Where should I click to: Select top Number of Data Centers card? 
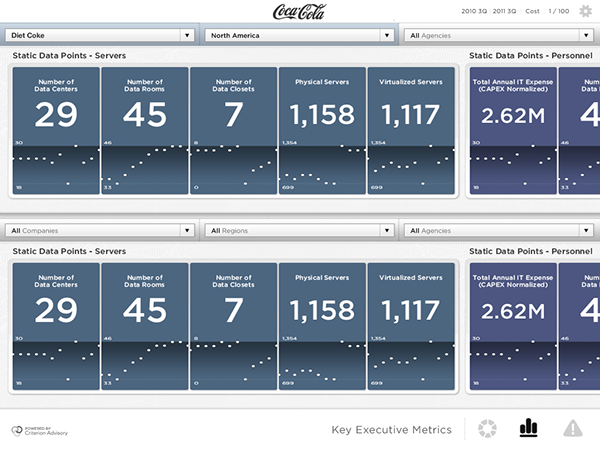56,131
